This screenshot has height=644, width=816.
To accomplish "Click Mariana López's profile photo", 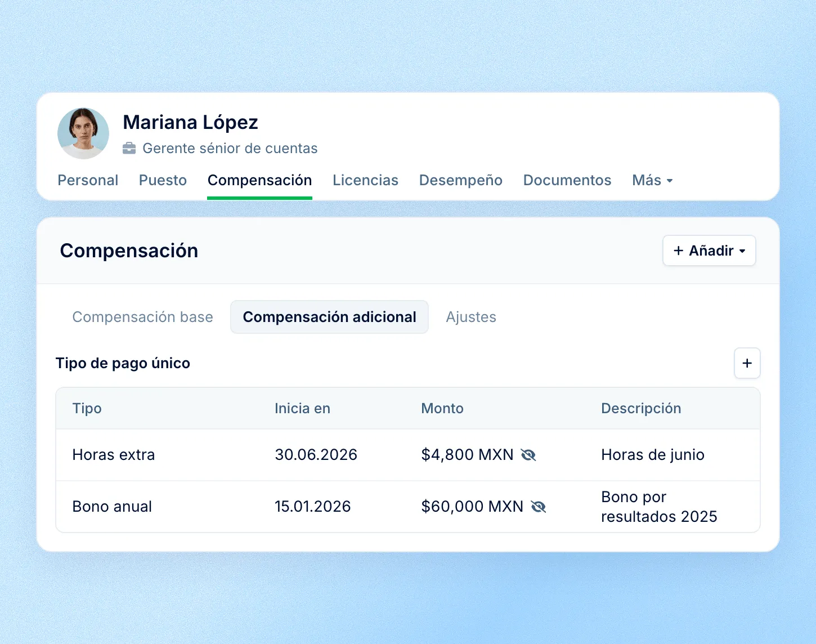I will click(83, 133).
